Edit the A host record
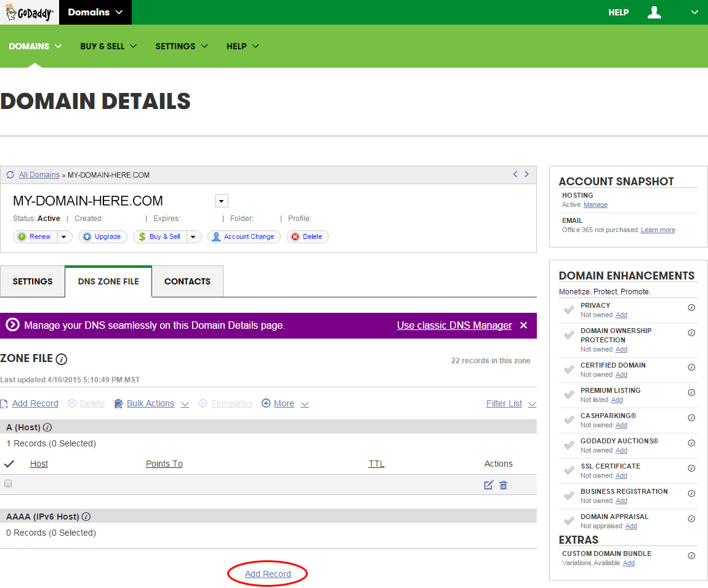This screenshot has height=588, width=708. tap(489, 485)
